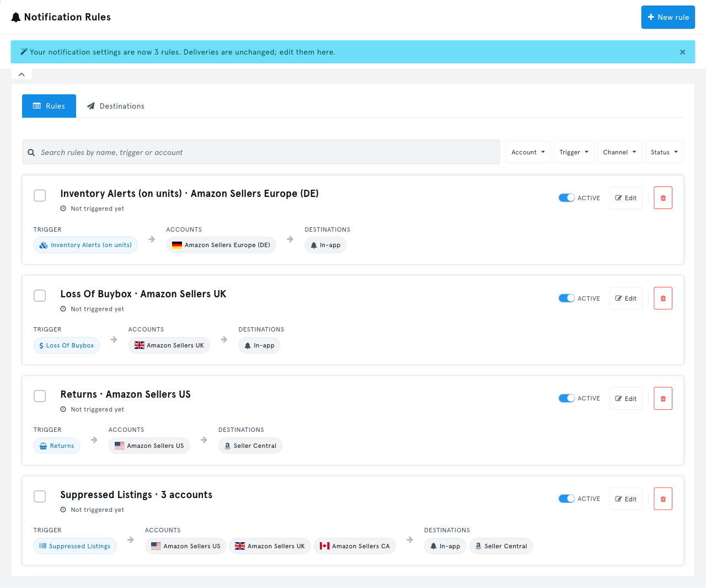The width and height of the screenshot is (706, 588).
Task: Click the Suppressed Listings trigger chip
Action: (75, 546)
